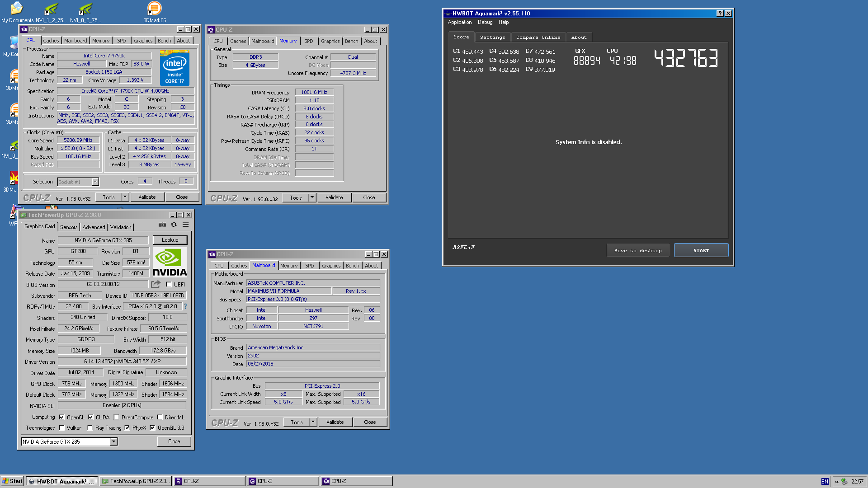
Task: Toggle the OpenCL checkbox
Action: pos(62,418)
